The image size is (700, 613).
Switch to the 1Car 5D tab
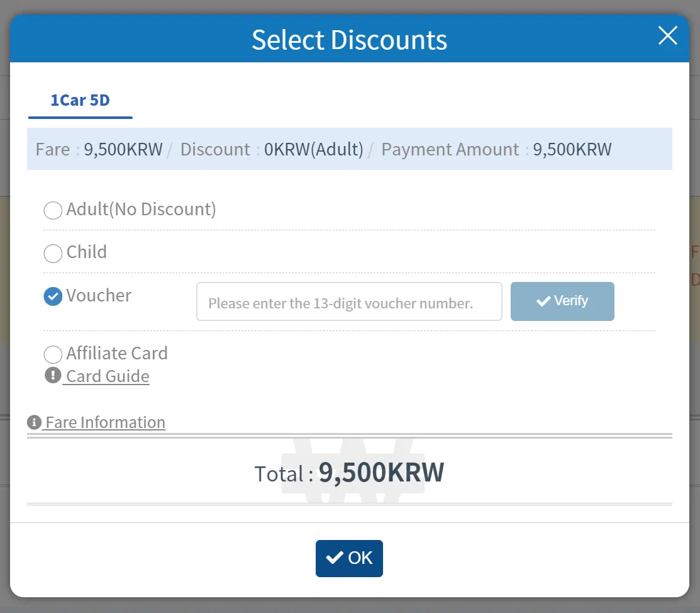(x=80, y=101)
